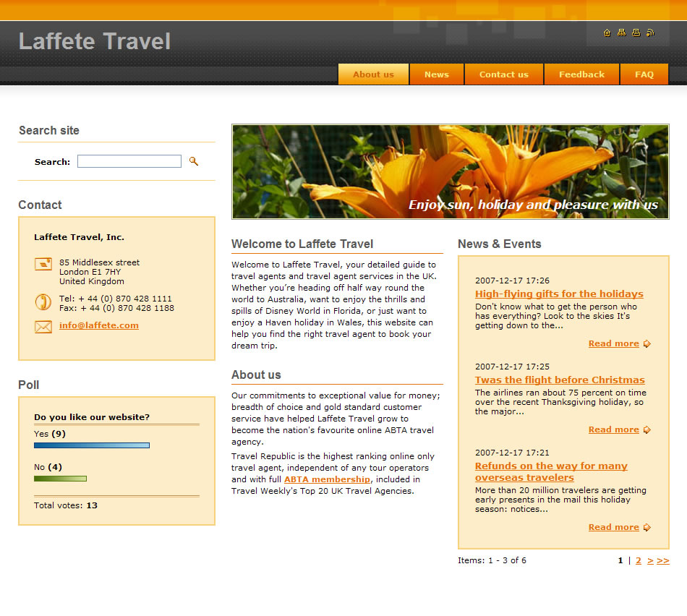Click arrow icon beside first Read more
The width and height of the screenshot is (687, 616).
pyautogui.click(x=647, y=344)
